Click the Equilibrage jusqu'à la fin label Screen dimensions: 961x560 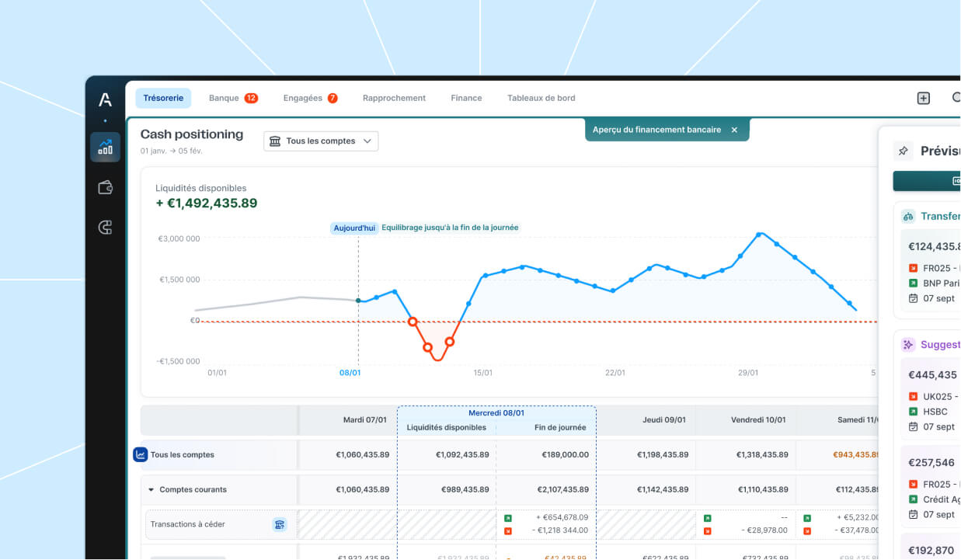[450, 228]
